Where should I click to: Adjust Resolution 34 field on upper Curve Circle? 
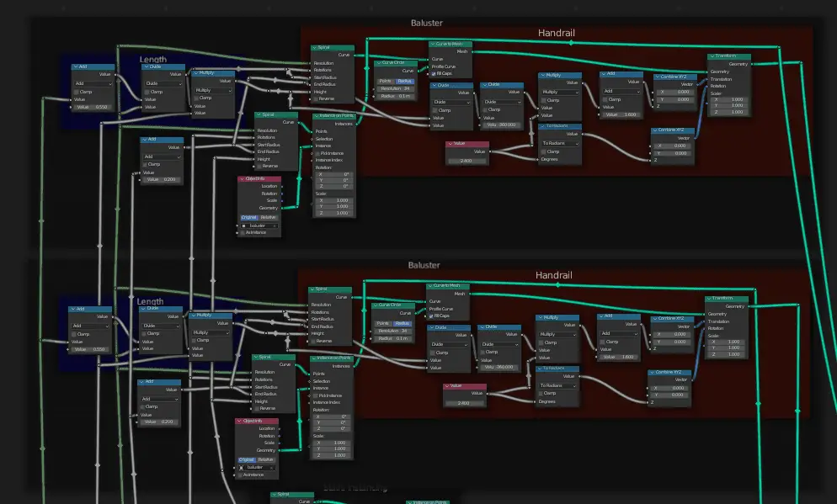pyautogui.click(x=396, y=88)
